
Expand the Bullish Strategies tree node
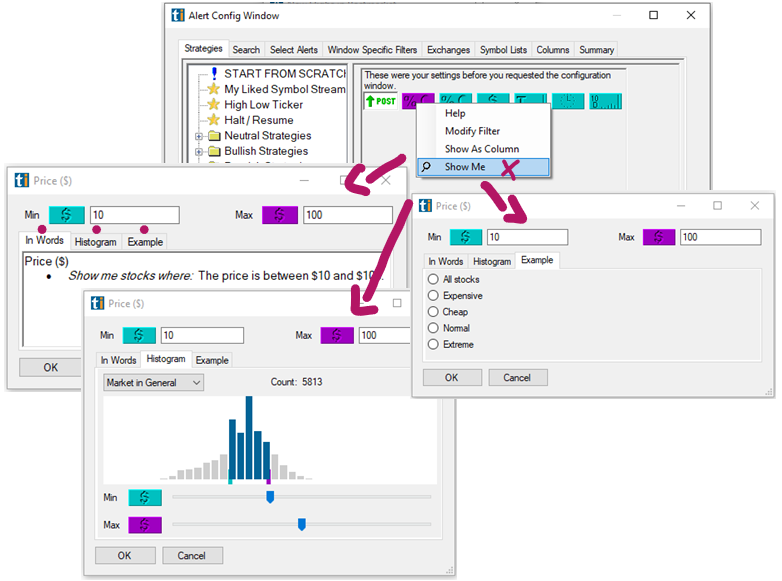(199, 152)
